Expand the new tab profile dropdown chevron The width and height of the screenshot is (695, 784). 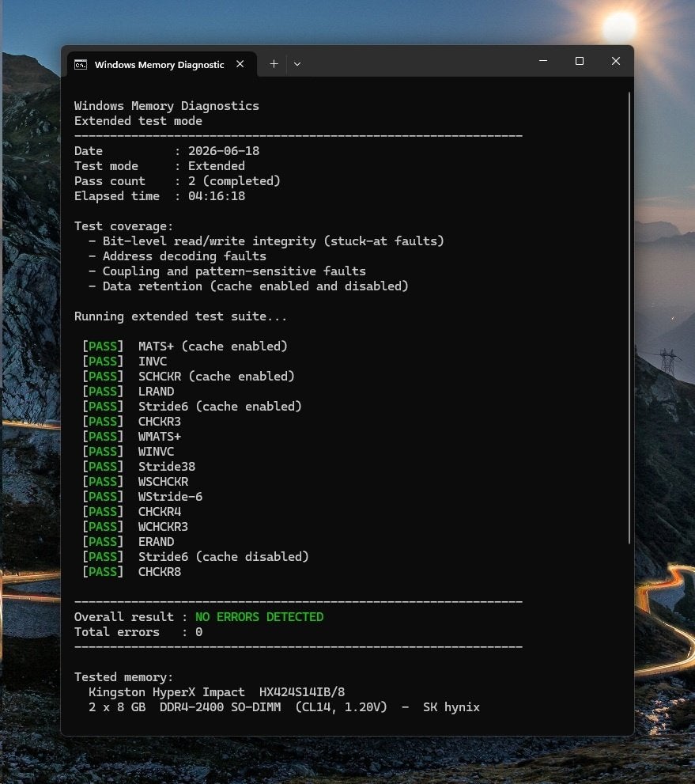click(297, 64)
